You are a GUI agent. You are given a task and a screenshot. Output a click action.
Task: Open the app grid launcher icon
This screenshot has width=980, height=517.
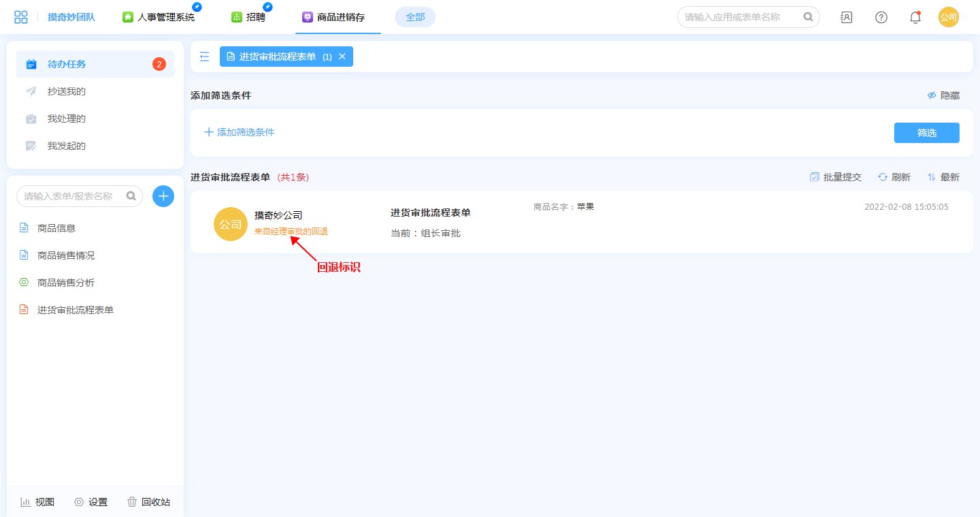[21, 17]
